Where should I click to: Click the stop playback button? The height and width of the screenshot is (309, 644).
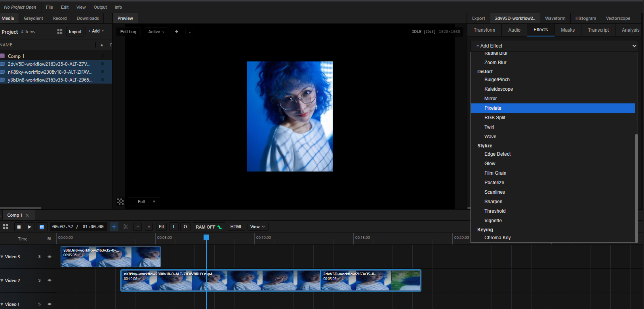click(x=19, y=227)
